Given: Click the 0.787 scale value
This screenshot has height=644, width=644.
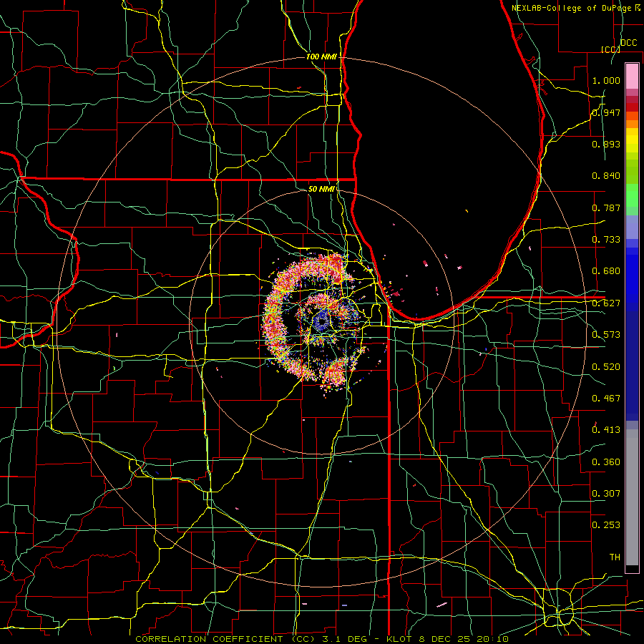Looking at the screenshot, I should [606, 208].
